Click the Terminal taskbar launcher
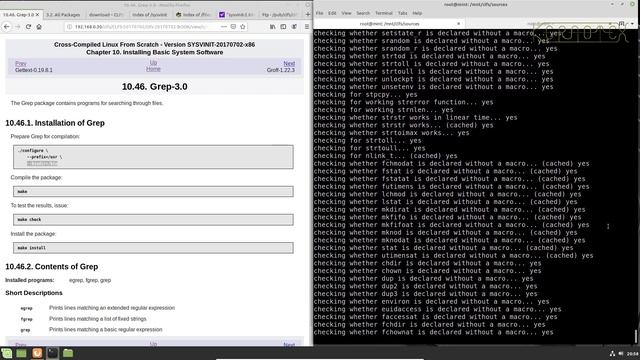 [x=52, y=353]
